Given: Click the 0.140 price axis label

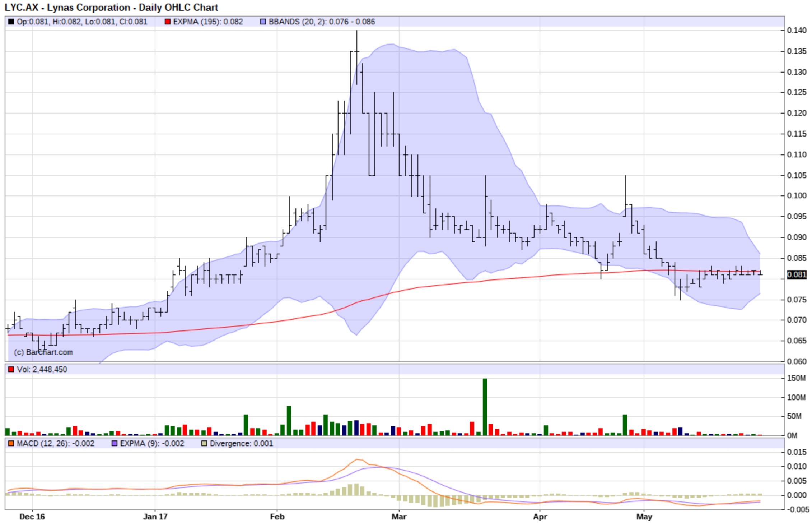Looking at the screenshot, I should (x=797, y=31).
